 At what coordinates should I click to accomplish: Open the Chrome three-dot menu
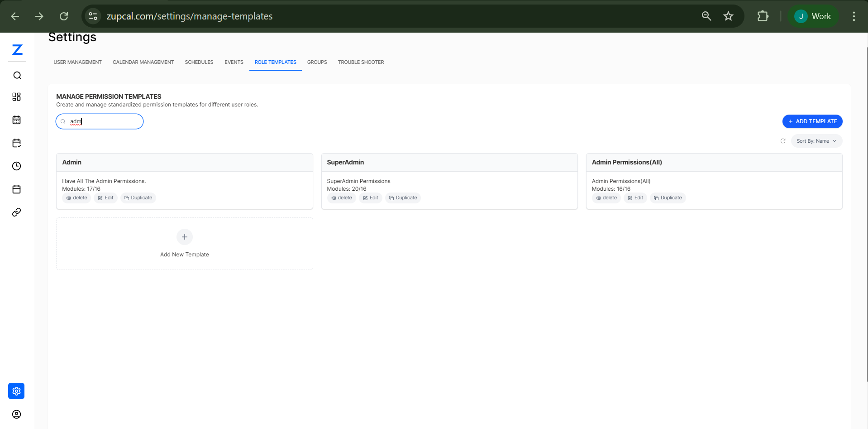(854, 16)
